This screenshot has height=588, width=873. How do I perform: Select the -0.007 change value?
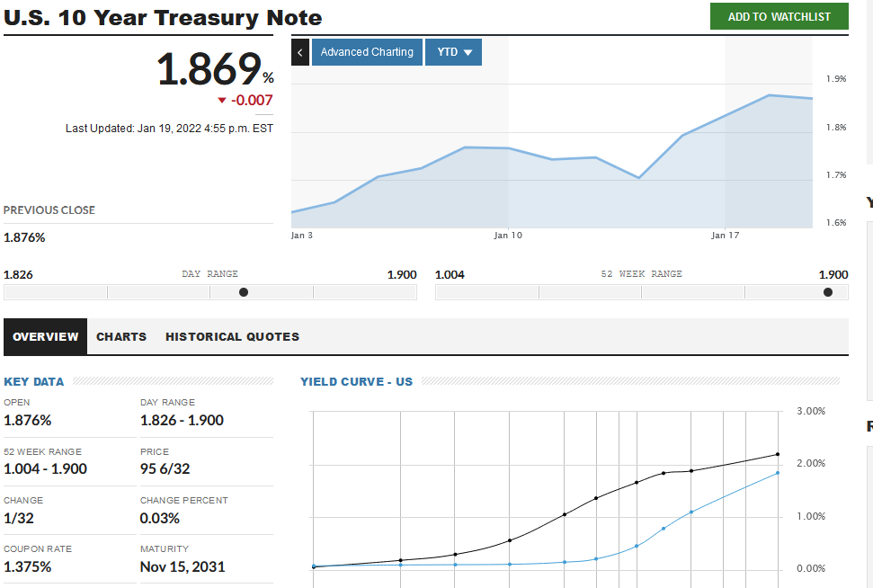point(252,100)
